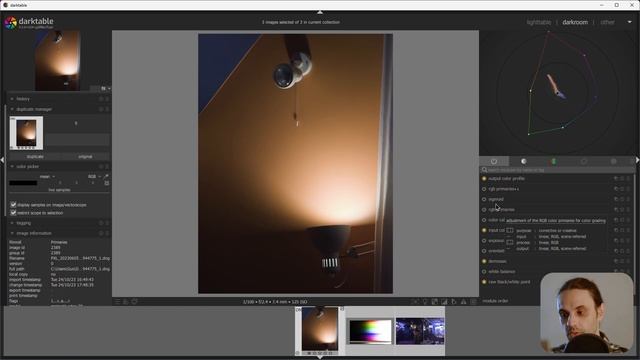Toggle color assessment lightbulb icon
Viewport: 640px width, 360px height.
click(424, 302)
